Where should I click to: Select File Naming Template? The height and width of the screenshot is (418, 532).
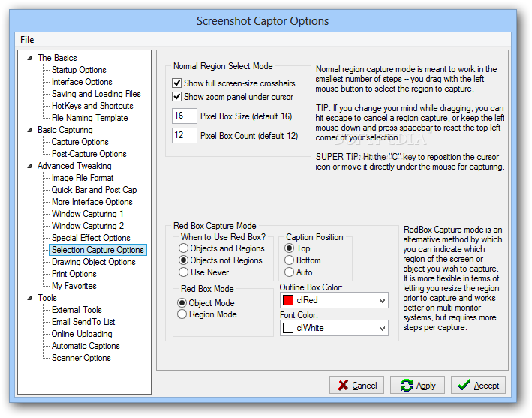point(89,118)
